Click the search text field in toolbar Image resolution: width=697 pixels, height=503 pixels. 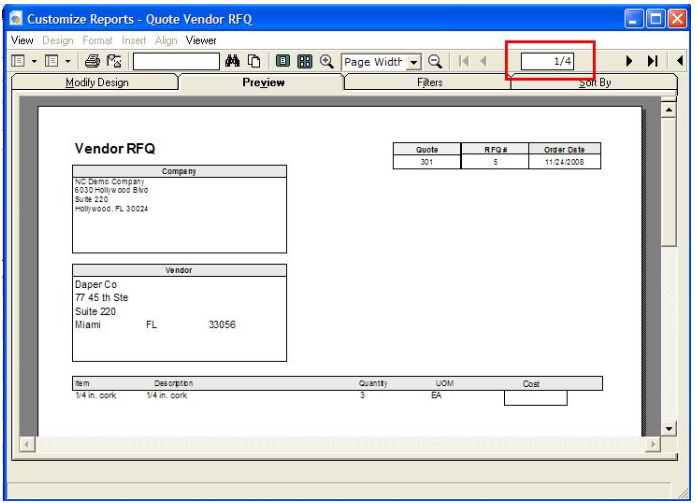(x=176, y=61)
